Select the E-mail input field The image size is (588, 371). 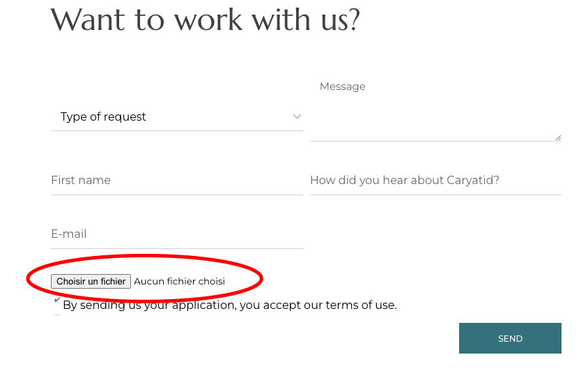pos(176,234)
